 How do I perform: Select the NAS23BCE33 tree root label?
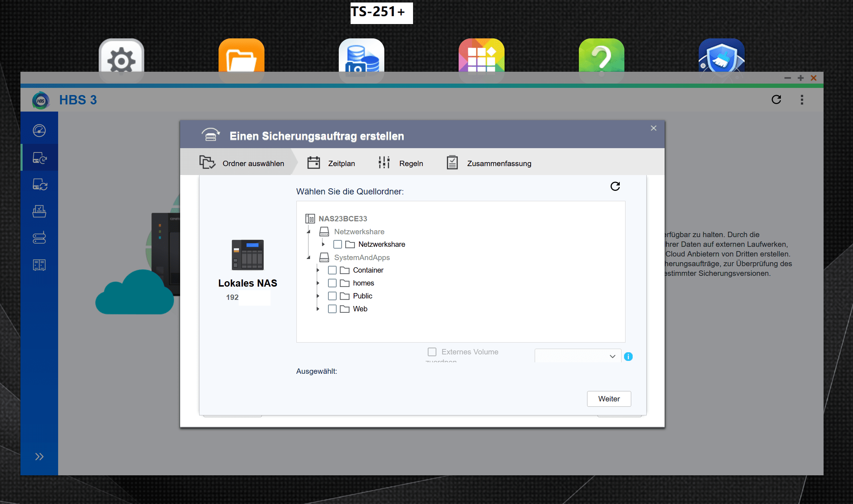coord(343,218)
